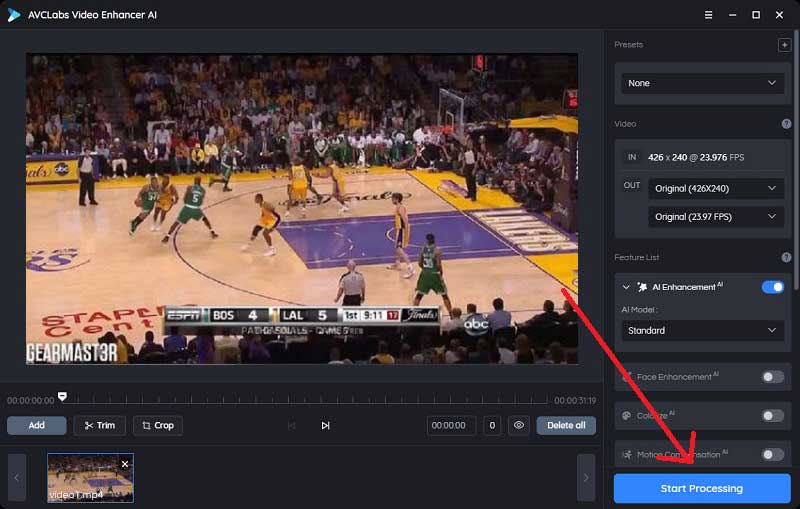The height and width of the screenshot is (509, 800).
Task: Click the AI Enhancement sparkle icon
Action: pos(642,287)
